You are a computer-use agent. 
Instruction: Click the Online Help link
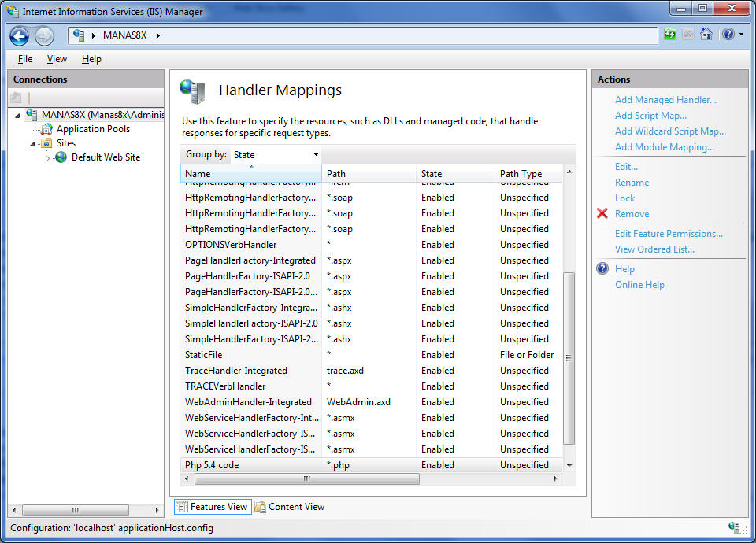point(639,285)
